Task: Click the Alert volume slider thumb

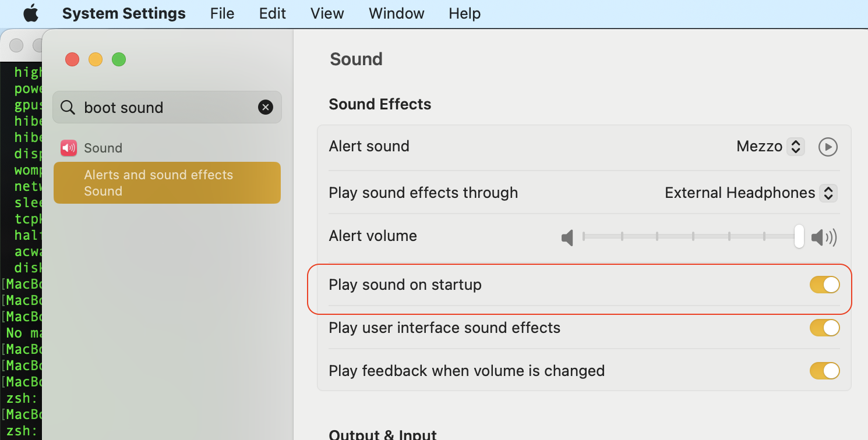Action: tap(799, 236)
